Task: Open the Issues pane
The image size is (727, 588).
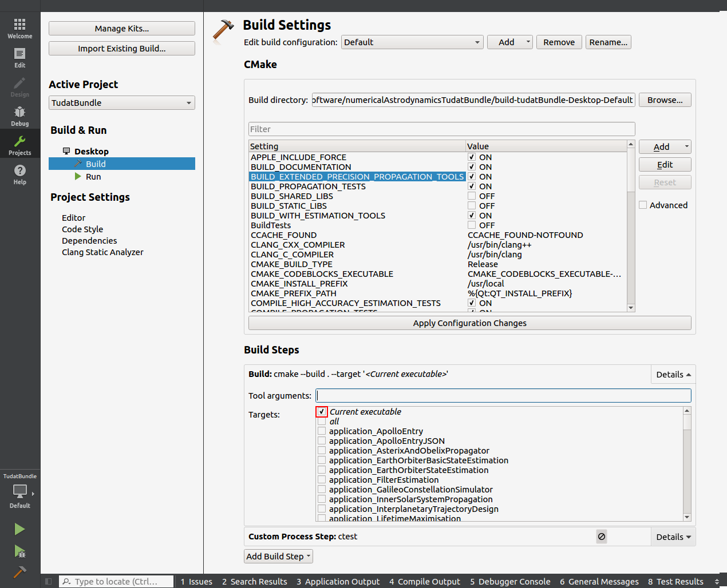Action: (196, 582)
